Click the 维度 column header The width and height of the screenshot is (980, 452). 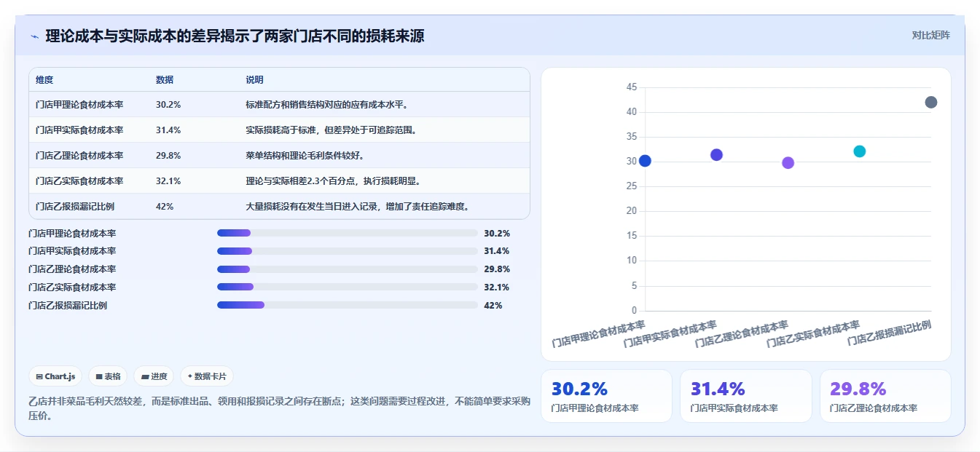(x=44, y=80)
